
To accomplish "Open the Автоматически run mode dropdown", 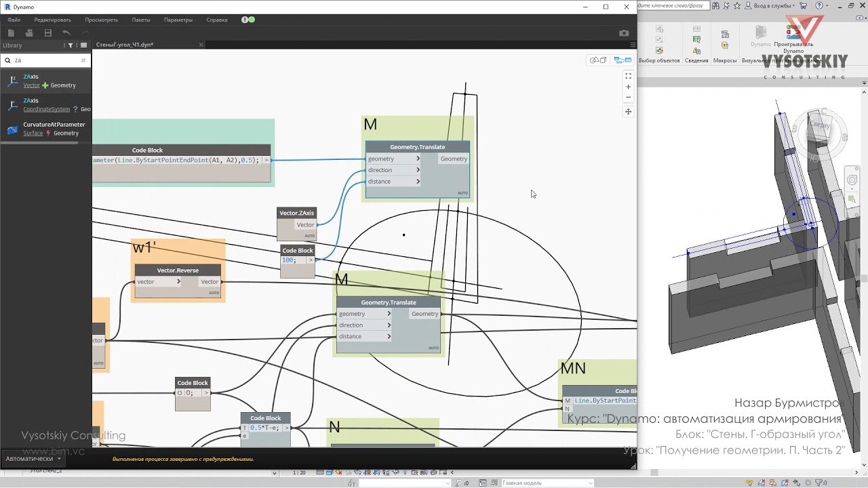I will (33, 459).
